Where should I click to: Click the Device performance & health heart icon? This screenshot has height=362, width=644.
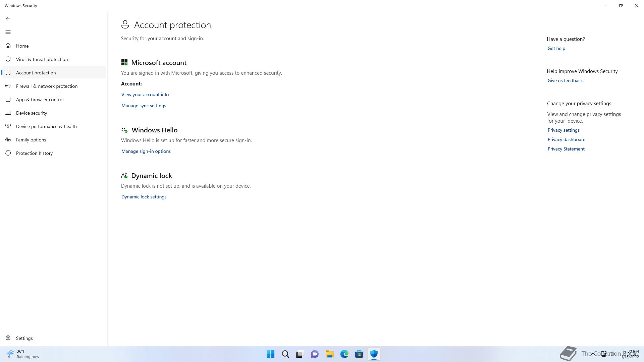coord(8,126)
